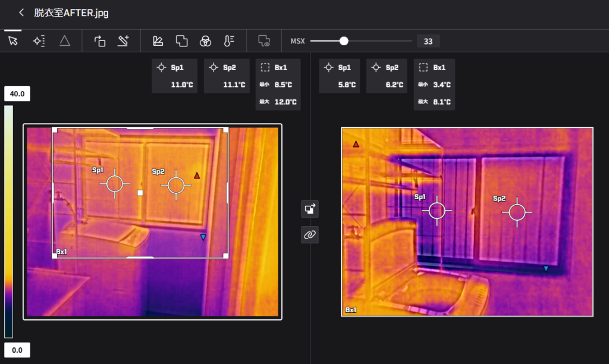
Task: Click the copy measurements to other image button
Action: point(310,209)
